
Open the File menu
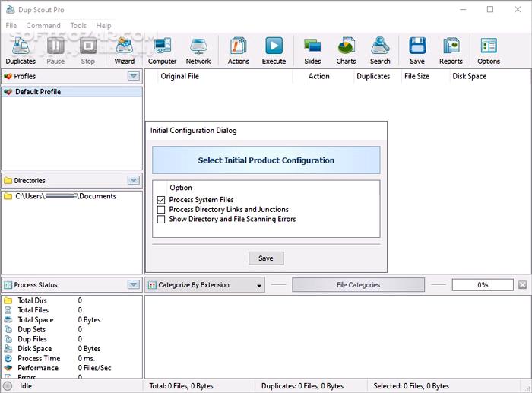point(11,25)
